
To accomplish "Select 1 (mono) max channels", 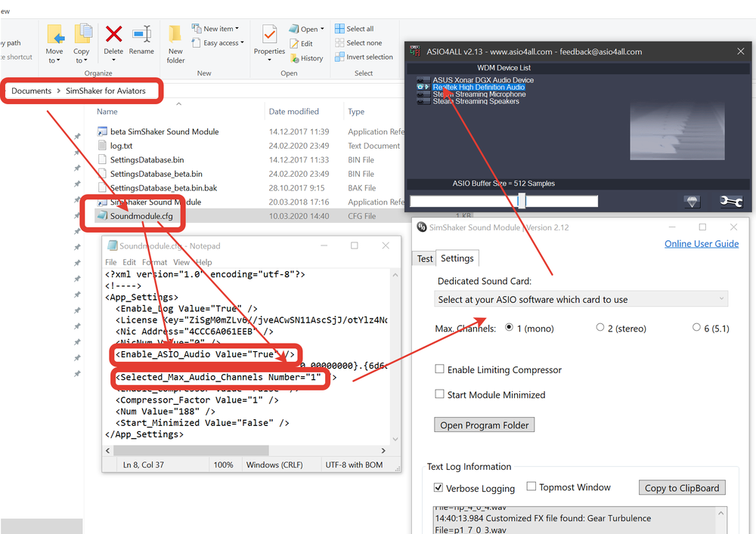I will click(x=509, y=328).
